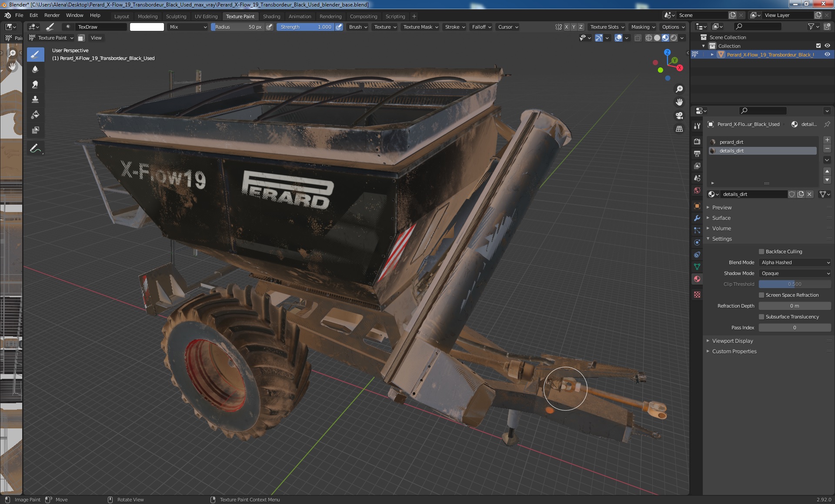Toggle strength pressure sensitivity
The height and width of the screenshot is (504, 835).
(339, 27)
